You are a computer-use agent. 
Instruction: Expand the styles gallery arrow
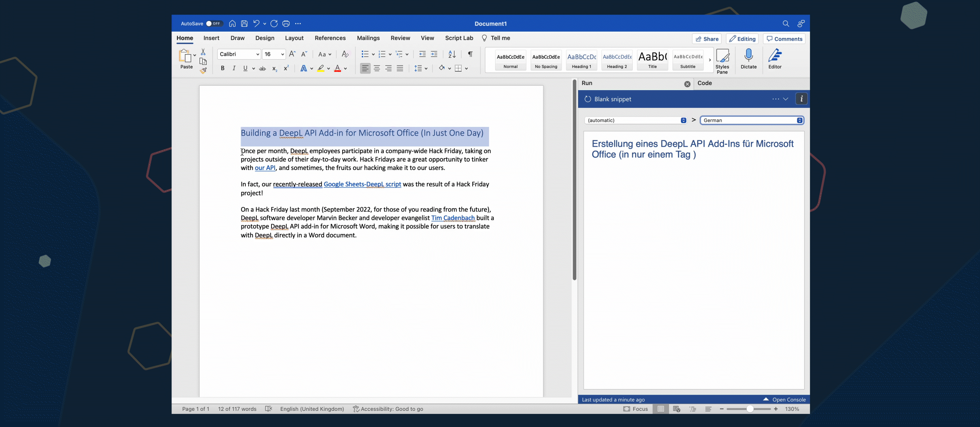pyautogui.click(x=710, y=60)
